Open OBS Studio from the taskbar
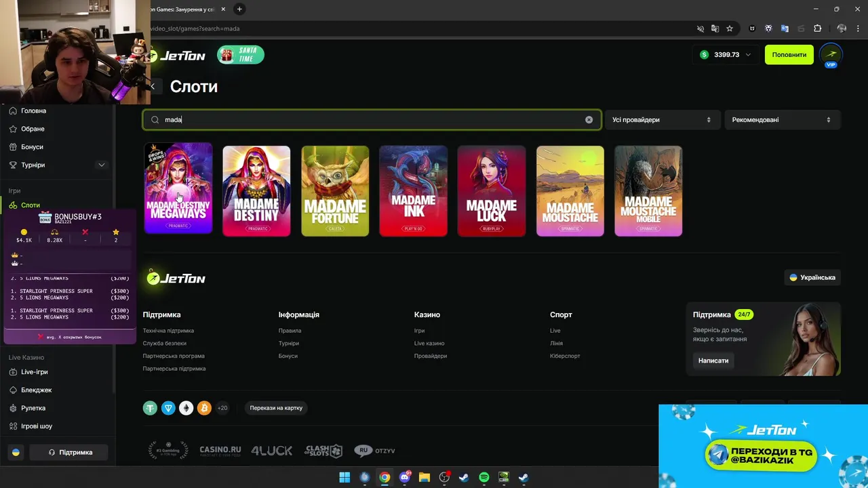The width and height of the screenshot is (868, 488). pyautogui.click(x=444, y=477)
